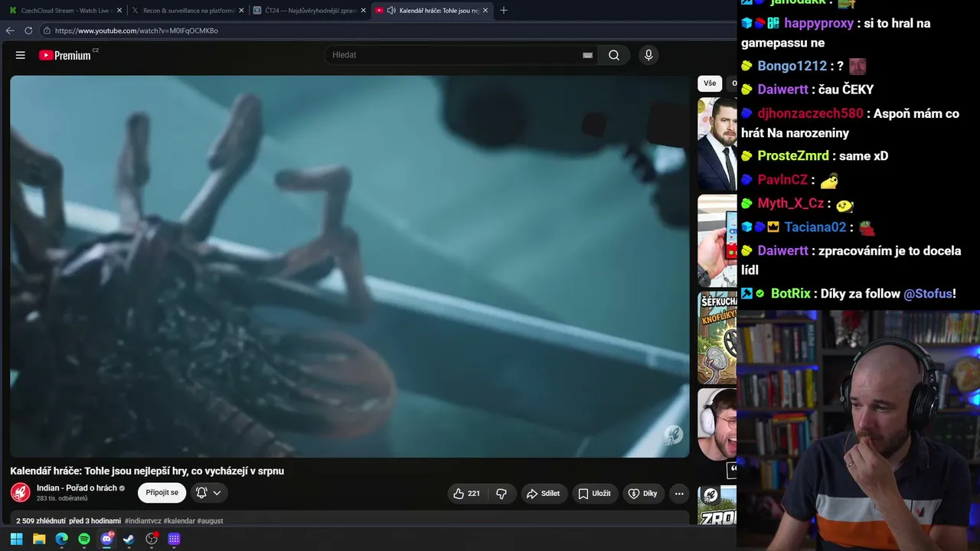This screenshot has height=551, width=980.
Task: Open the purple grid app on taskbar
Action: pyautogui.click(x=174, y=539)
